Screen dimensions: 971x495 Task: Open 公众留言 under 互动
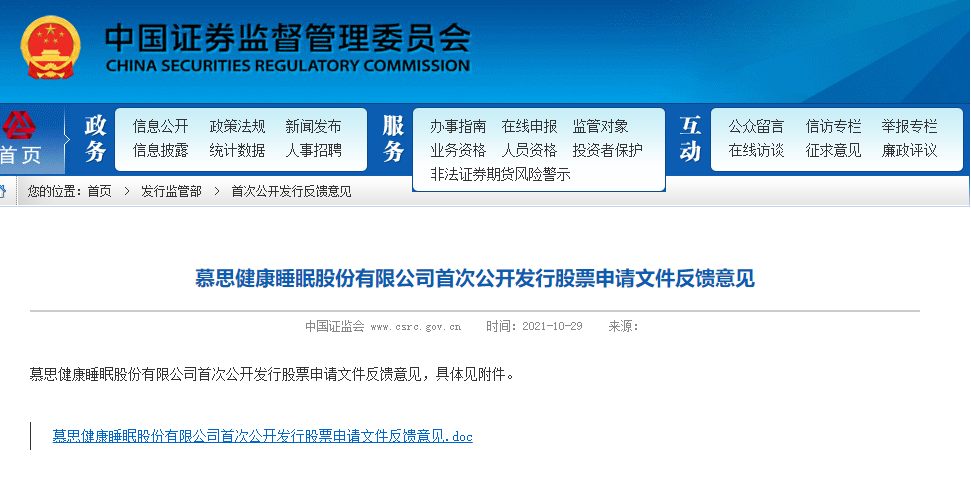[x=756, y=127]
